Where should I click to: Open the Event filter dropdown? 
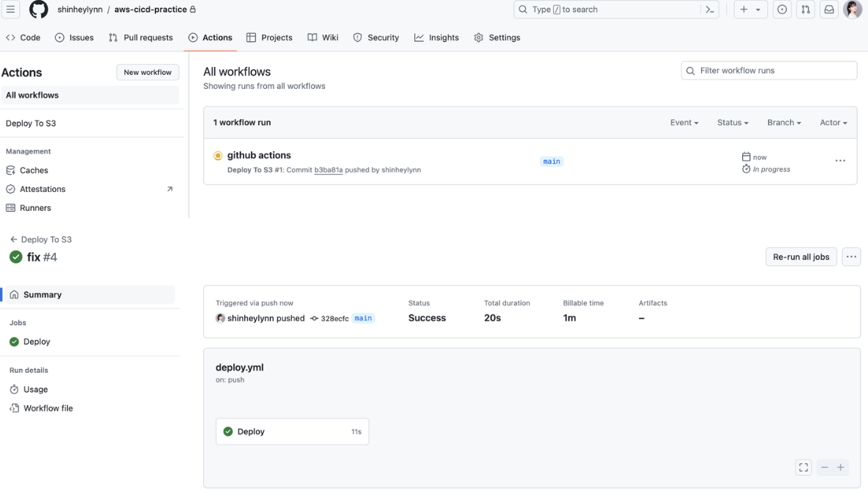684,123
